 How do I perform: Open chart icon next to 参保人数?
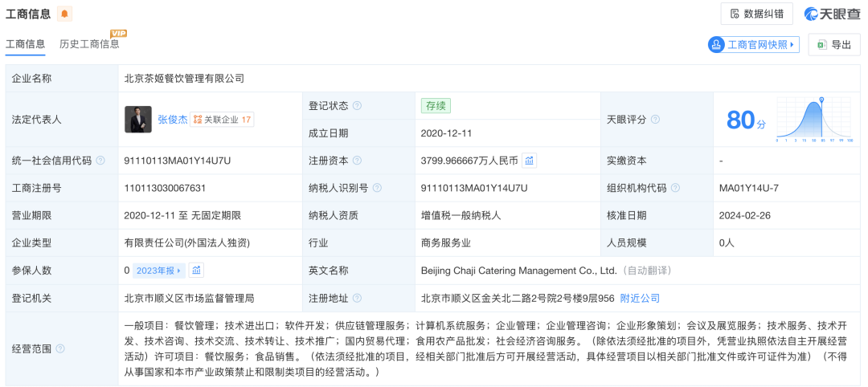196,271
